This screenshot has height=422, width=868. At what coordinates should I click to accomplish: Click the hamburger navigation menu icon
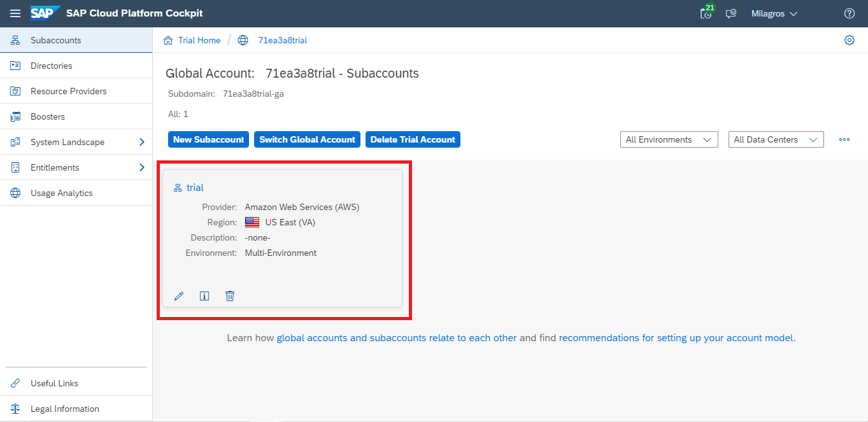click(x=15, y=13)
